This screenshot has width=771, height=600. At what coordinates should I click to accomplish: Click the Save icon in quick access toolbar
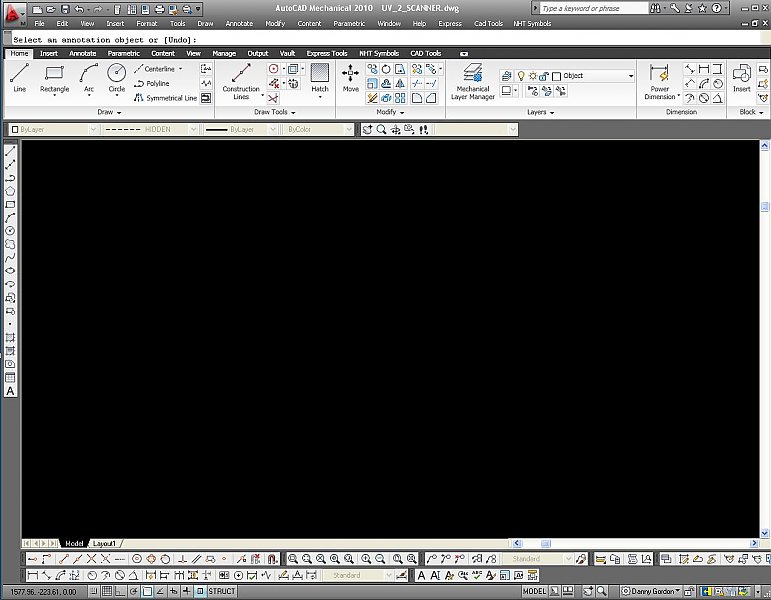[65, 9]
